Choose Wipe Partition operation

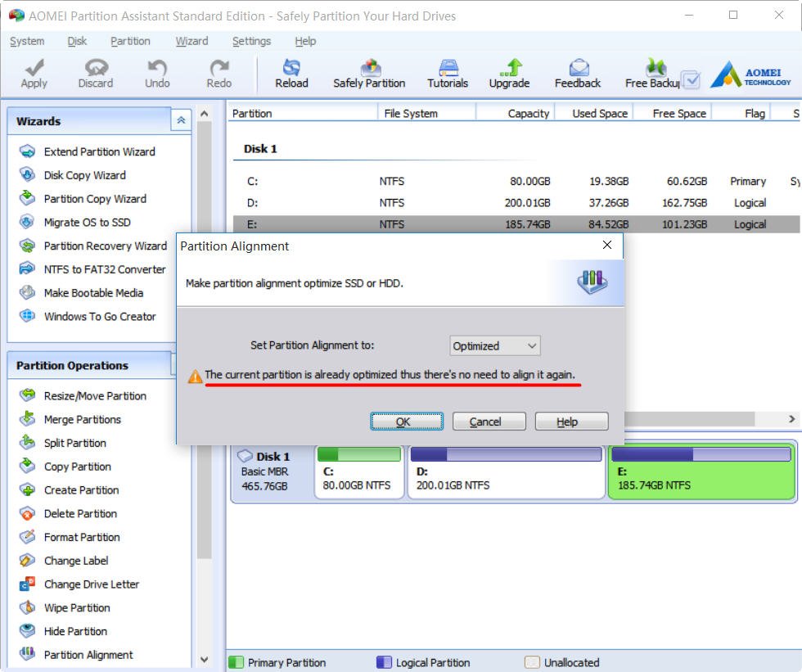click(x=77, y=607)
